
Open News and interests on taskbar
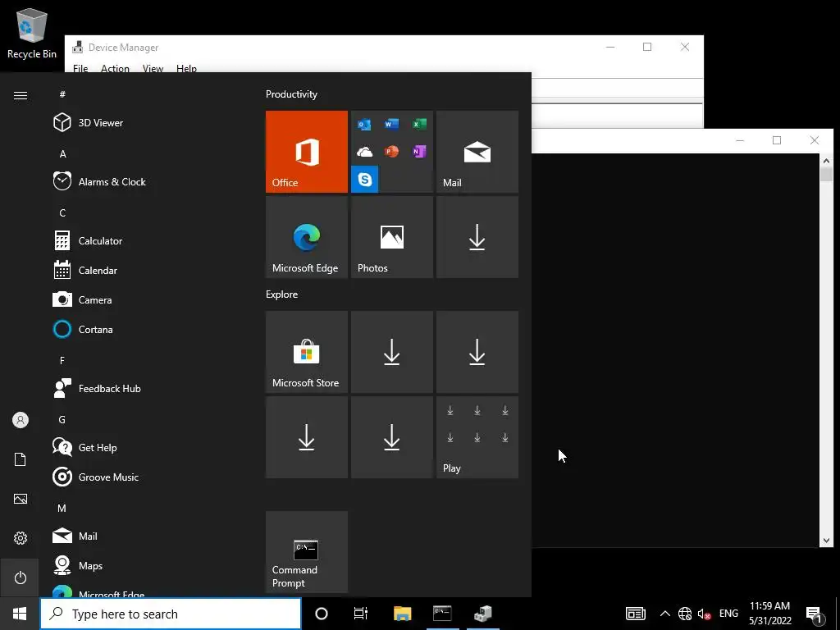coord(636,614)
